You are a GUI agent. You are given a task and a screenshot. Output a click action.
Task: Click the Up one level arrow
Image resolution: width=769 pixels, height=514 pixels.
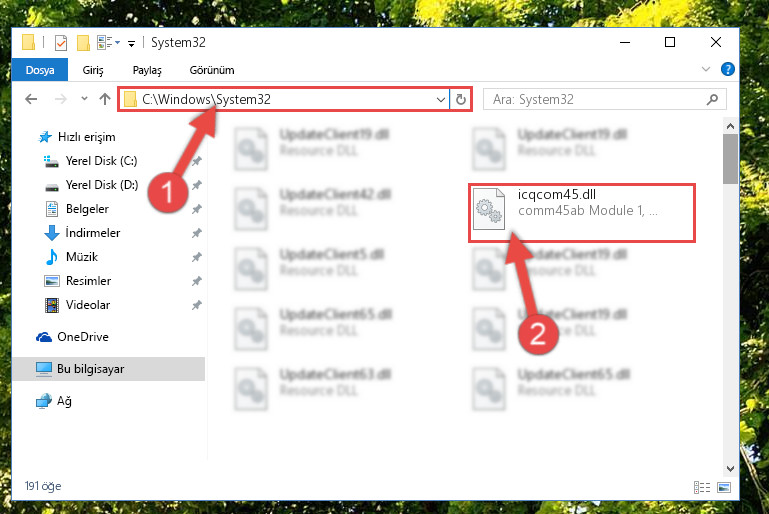104,99
